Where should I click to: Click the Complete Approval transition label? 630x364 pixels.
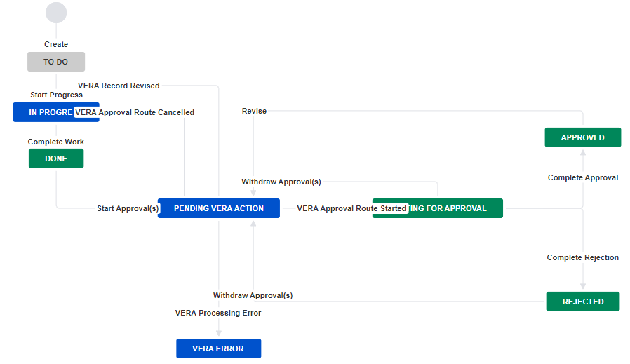coord(583,177)
